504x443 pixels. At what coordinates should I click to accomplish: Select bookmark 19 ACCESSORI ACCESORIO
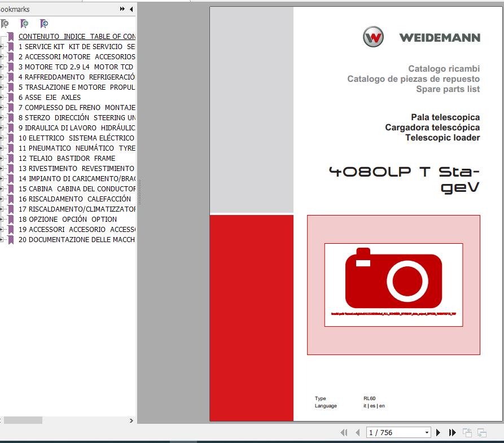[77, 229]
